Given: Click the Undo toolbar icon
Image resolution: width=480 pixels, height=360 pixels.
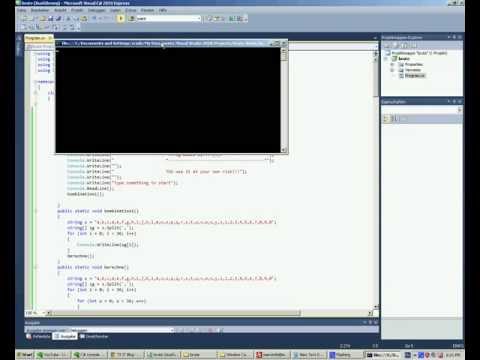Looking at the screenshot, I should point(94,19).
